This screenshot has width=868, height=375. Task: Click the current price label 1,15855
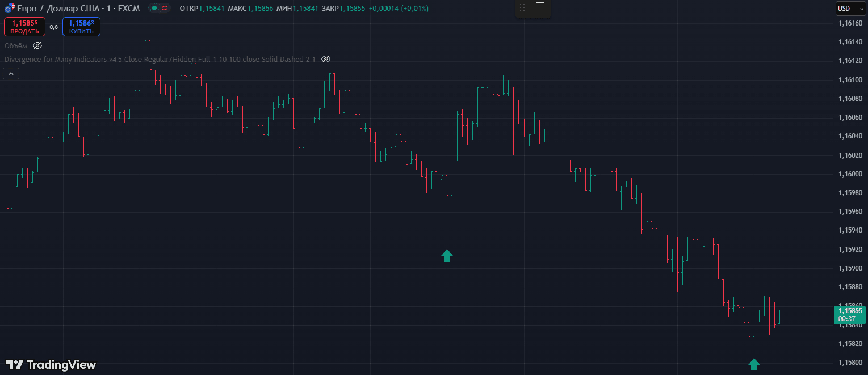click(850, 311)
